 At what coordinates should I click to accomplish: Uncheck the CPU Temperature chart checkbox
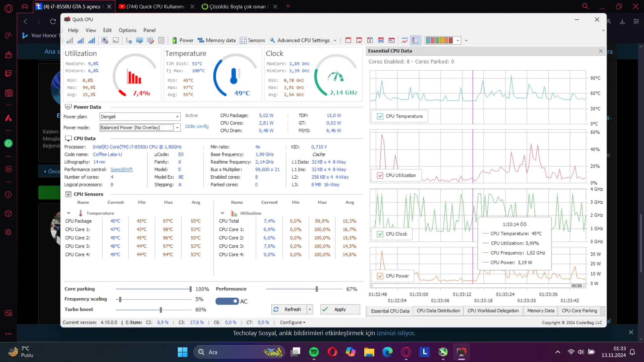(x=380, y=116)
